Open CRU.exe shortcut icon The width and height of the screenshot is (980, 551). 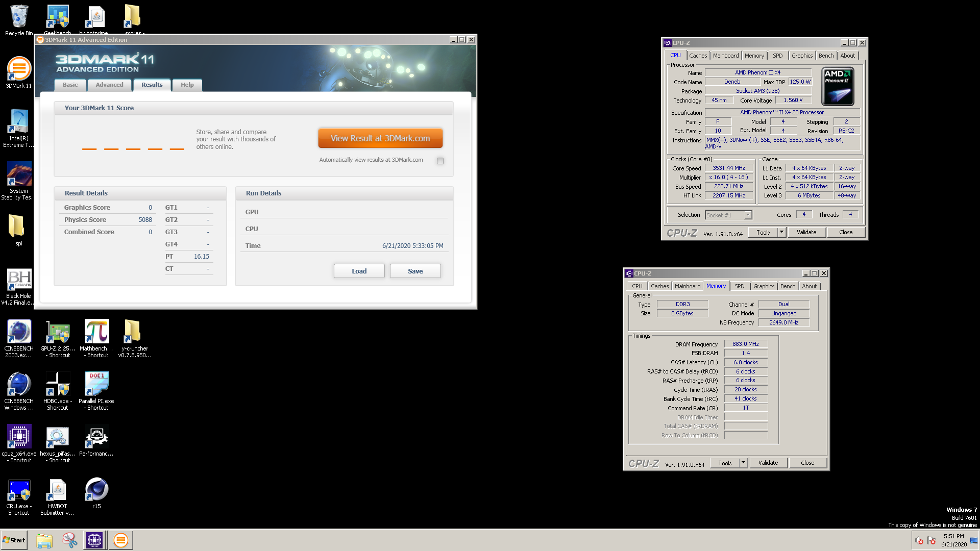[x=19, y=497]
